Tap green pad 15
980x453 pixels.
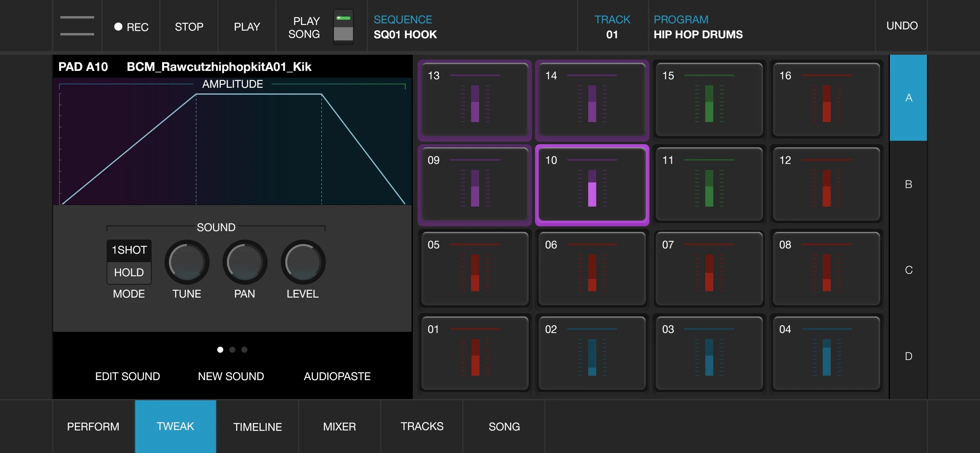point(709,100)
